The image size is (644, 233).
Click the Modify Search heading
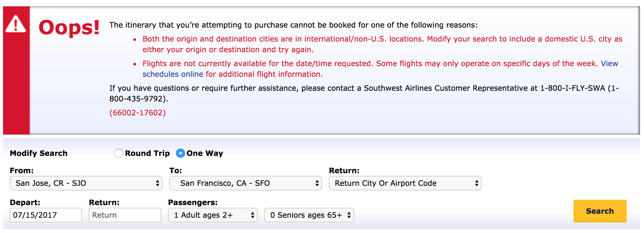[39, 153]
